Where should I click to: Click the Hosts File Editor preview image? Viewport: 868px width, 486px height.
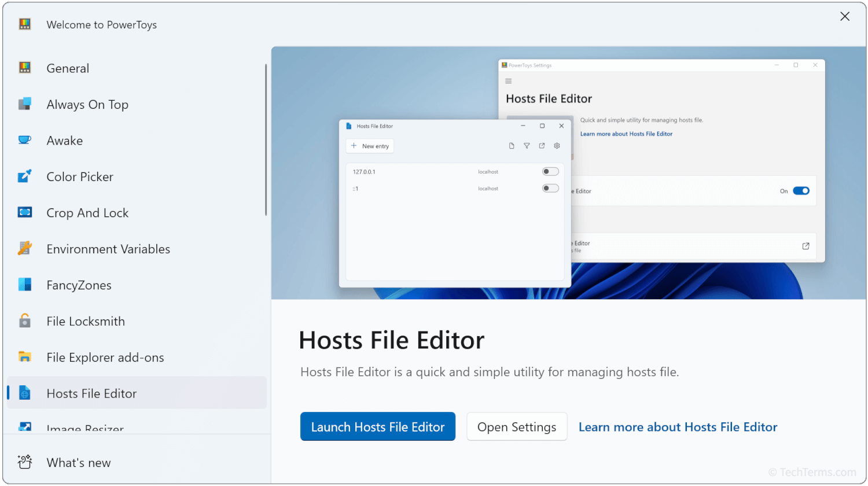pyautogui.click(x=569, y=172)
